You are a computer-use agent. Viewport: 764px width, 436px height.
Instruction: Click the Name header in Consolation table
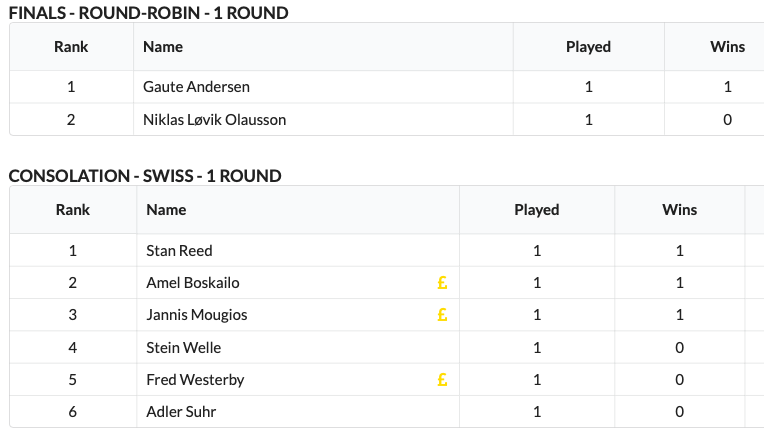[166, 210]
